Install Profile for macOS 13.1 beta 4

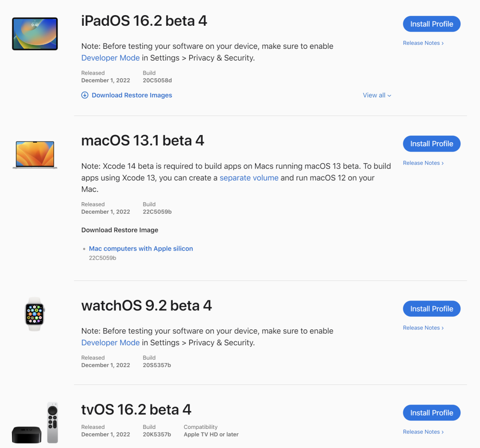coord(432,144)
